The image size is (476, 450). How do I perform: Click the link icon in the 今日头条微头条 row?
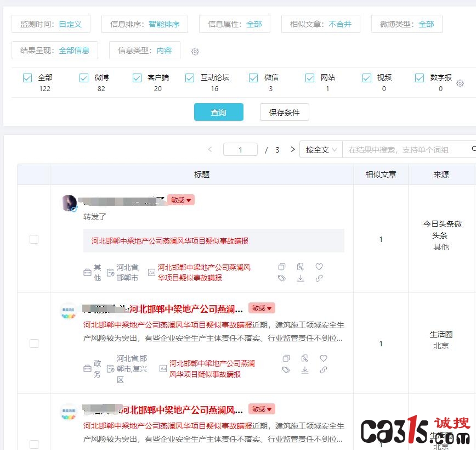(x=319, y=278)
